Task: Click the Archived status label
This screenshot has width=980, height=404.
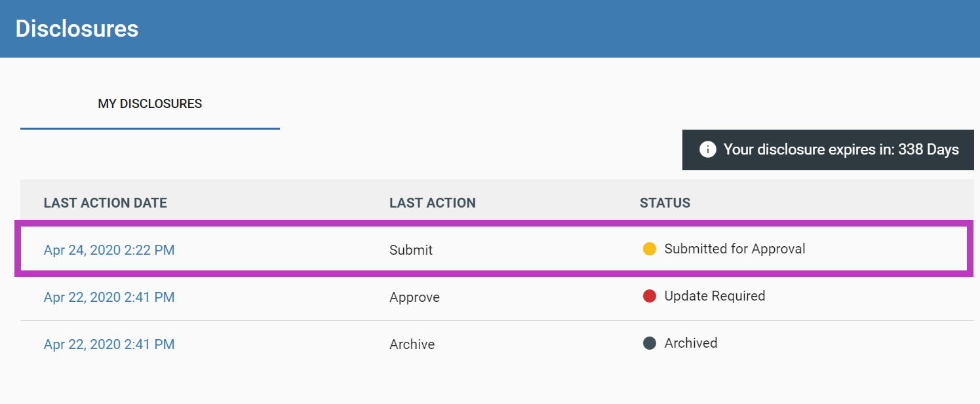Action: (x=691, y=343)
